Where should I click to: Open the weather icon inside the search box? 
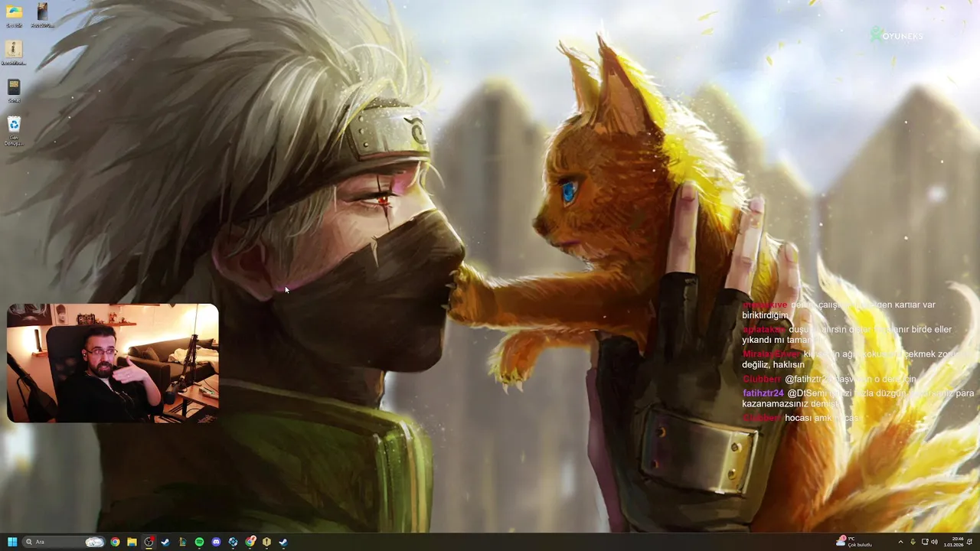tap(95, 542)
